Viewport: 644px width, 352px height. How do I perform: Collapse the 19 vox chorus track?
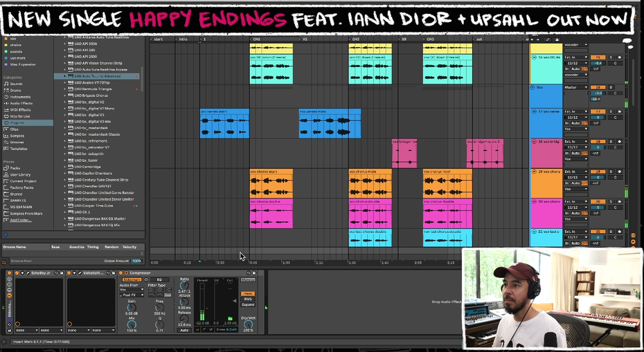coord(534,172)
